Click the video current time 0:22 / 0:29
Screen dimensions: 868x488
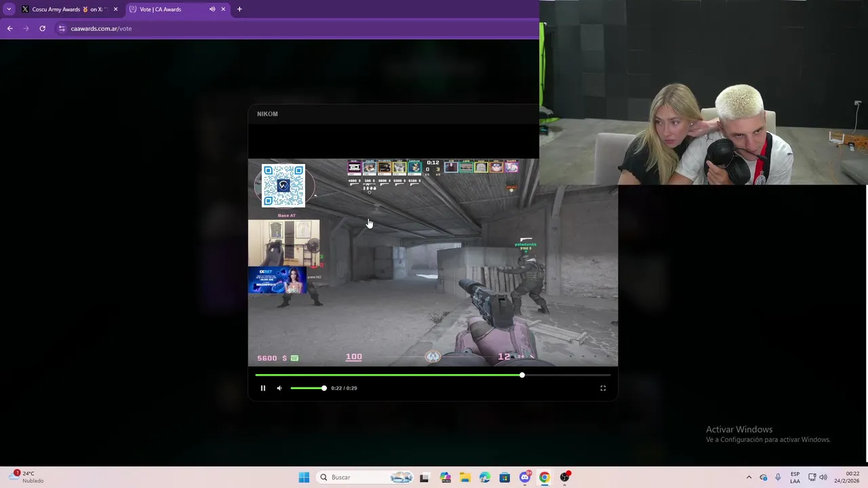coord(344,388)
